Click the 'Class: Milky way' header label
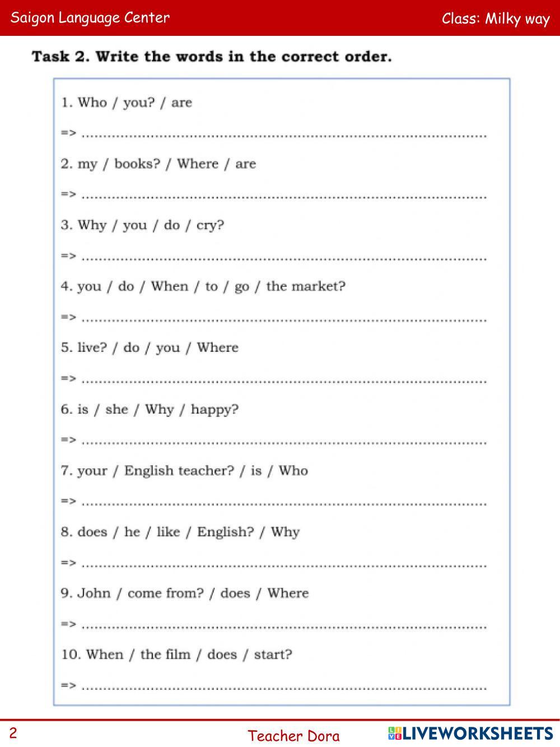Image resolution: width=560 pixels, height=747 pixels. click(x=496, y=18)
